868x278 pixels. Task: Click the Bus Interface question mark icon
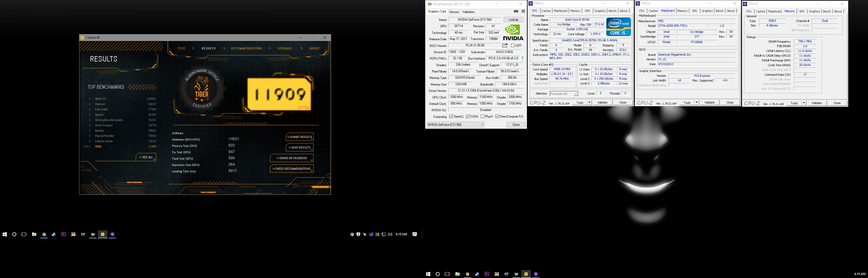click(x=522, y=58)
